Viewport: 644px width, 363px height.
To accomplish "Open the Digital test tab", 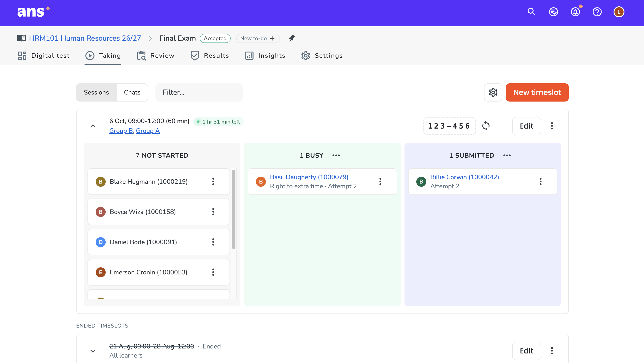I will click(x=44, y=55).
